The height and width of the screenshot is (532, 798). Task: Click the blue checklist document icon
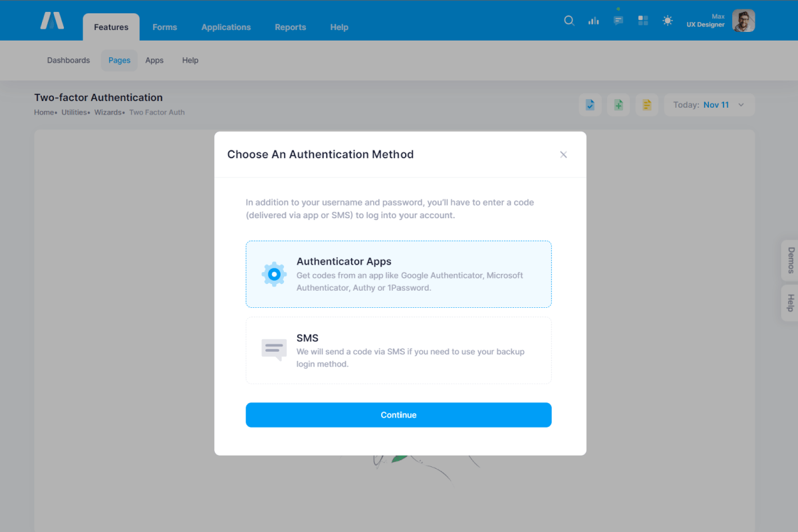pos(590,105)
